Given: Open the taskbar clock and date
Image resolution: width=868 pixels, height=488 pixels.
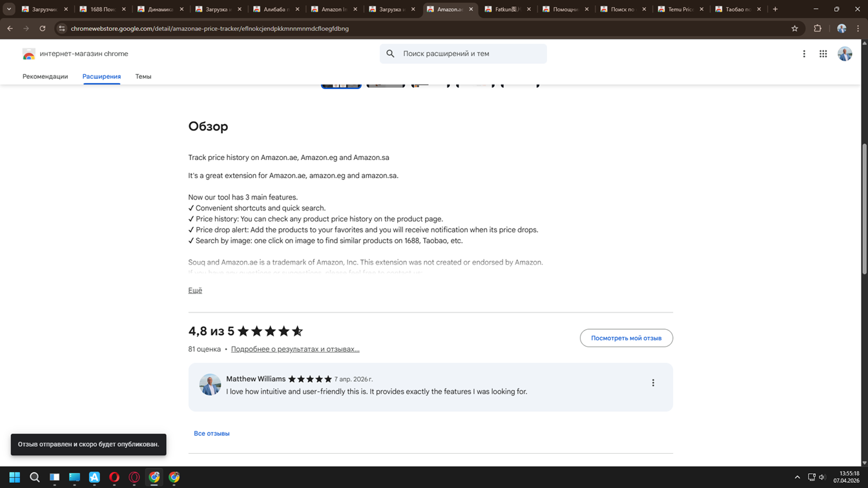Looking at the screenshot, I should coord(846,477).
